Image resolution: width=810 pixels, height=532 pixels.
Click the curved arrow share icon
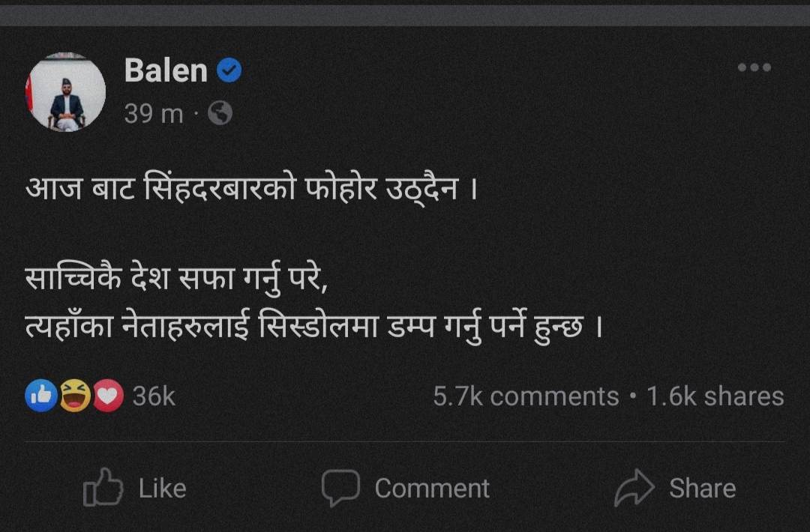pyautogui.click(x=634, y=489)
